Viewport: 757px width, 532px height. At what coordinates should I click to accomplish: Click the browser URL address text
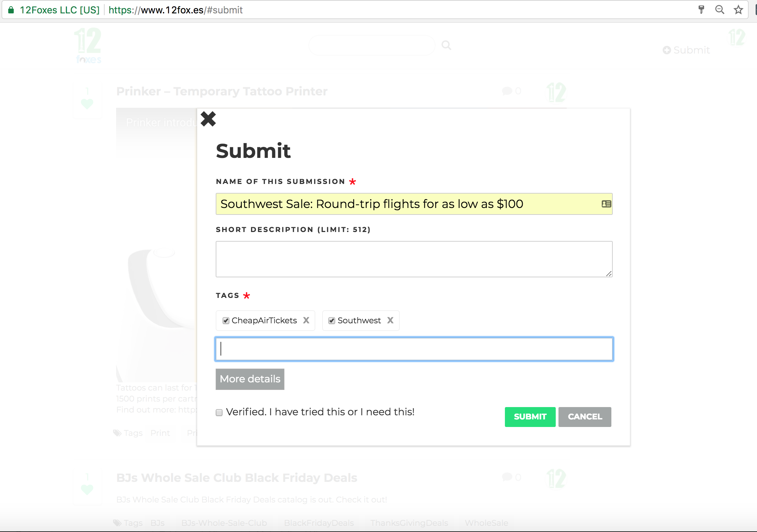click(x=176, y=10)
